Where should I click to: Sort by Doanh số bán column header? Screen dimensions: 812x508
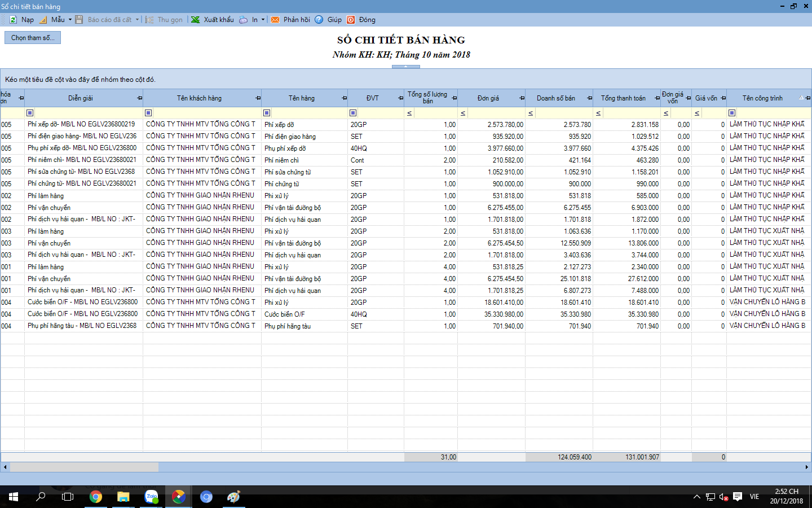556,98
